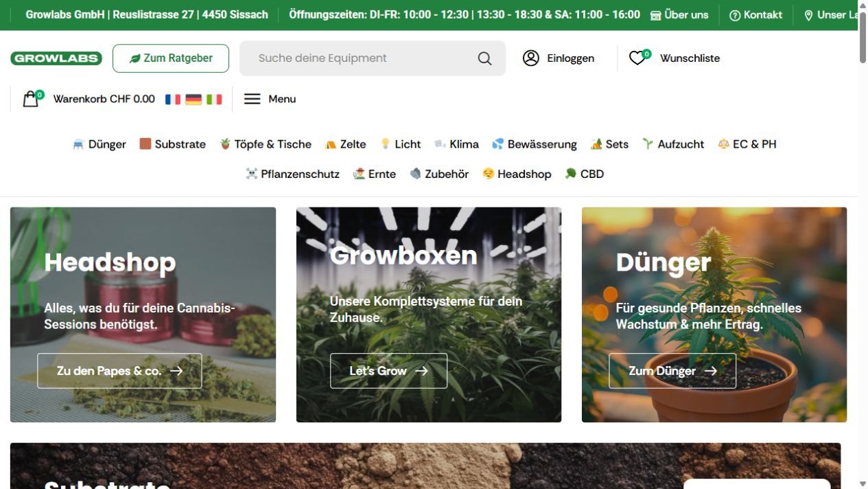Click the Dünger category icon

78,144
